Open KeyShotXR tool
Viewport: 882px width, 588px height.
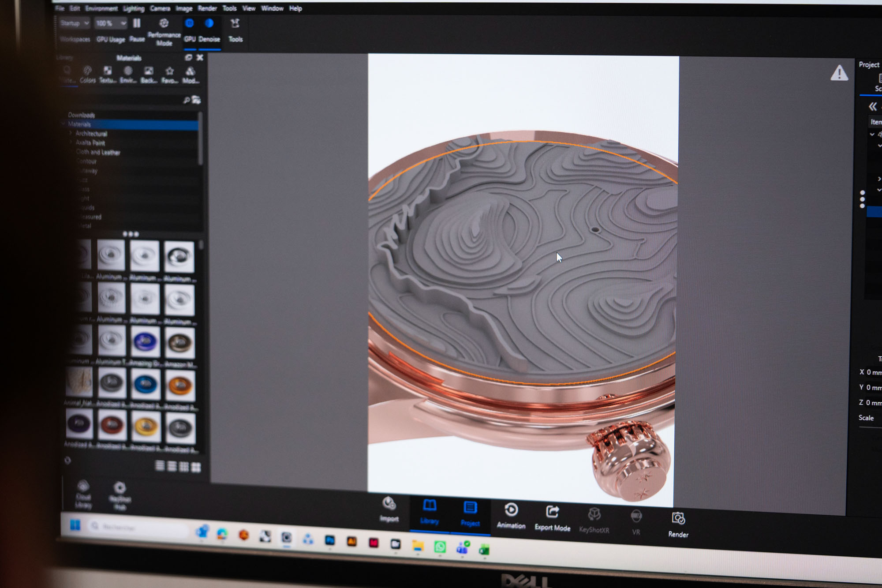point(594,521)
